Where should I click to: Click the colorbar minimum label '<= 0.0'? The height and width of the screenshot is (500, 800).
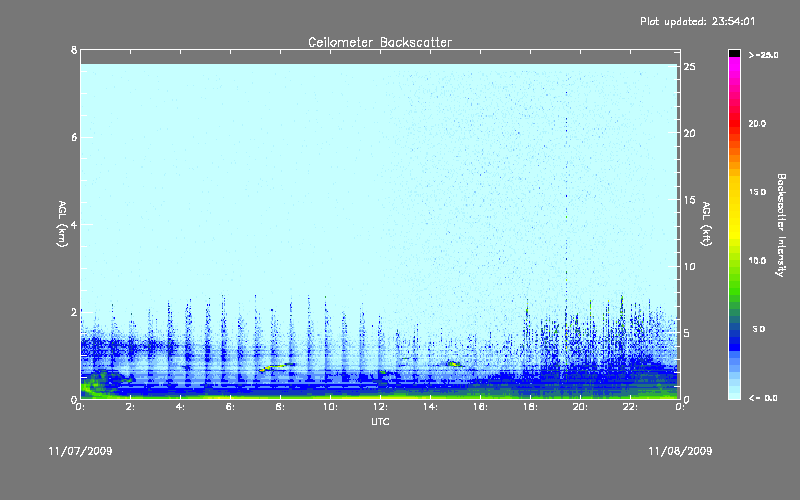763,397
